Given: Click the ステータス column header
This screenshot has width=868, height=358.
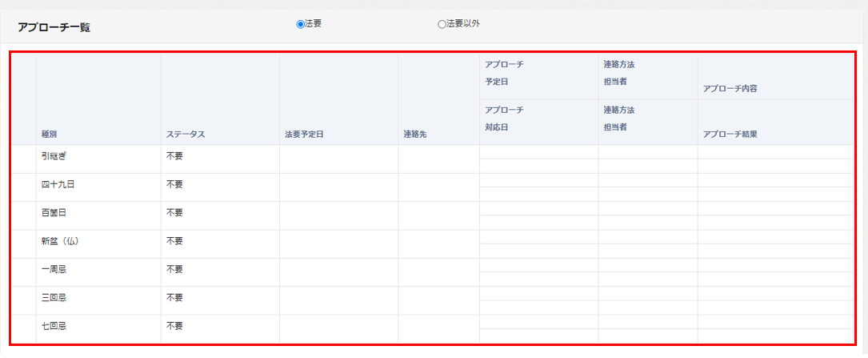Looking at the screenshot, I should [186, 135].
